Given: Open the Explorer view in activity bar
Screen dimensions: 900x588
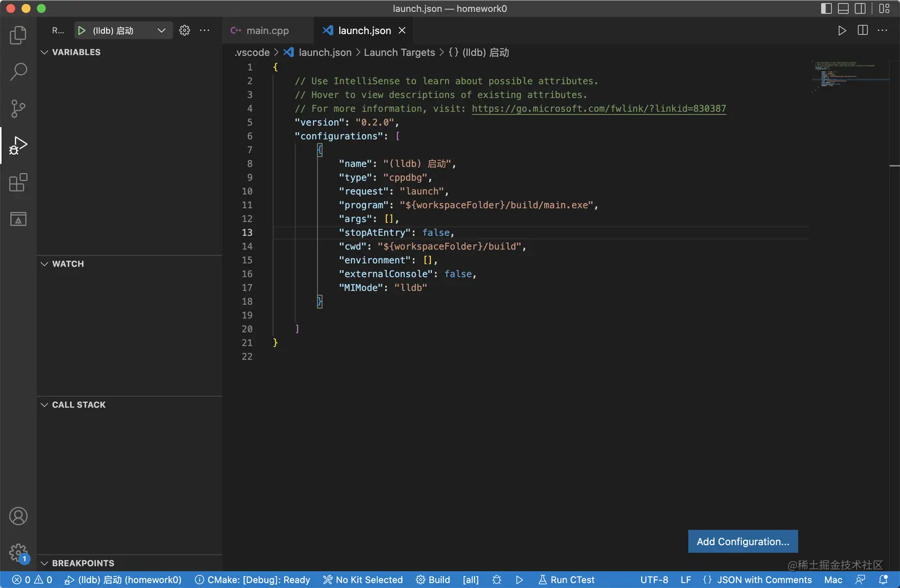Looking at the screenshot, I should (18, 35).
